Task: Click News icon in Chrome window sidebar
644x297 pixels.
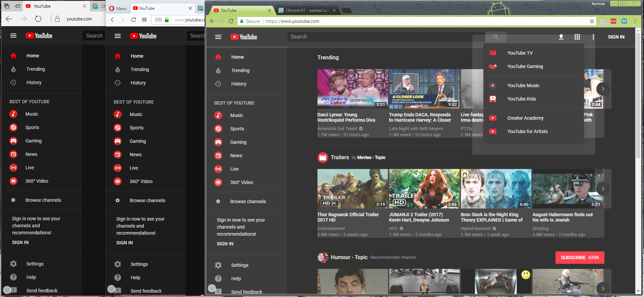Action: pos(218,156)
